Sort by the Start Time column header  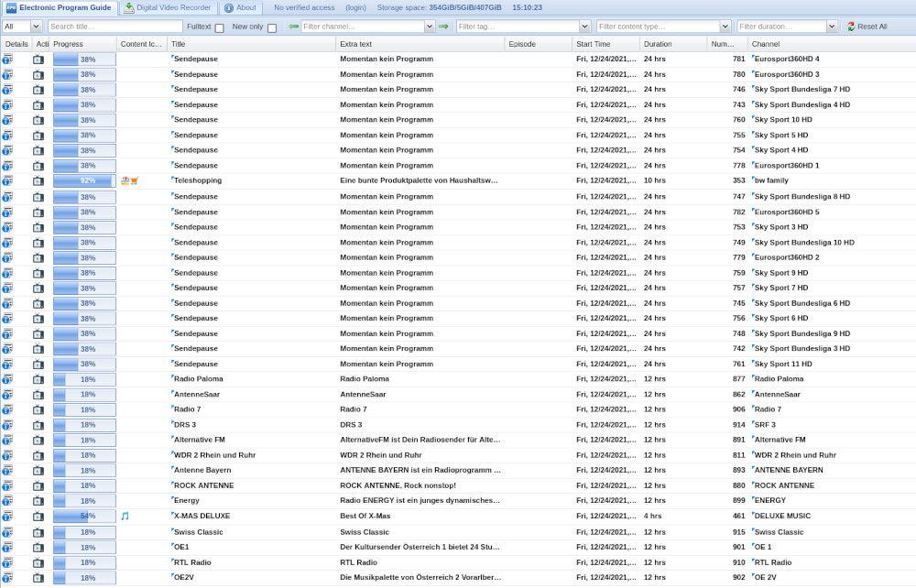pos(605,44)
